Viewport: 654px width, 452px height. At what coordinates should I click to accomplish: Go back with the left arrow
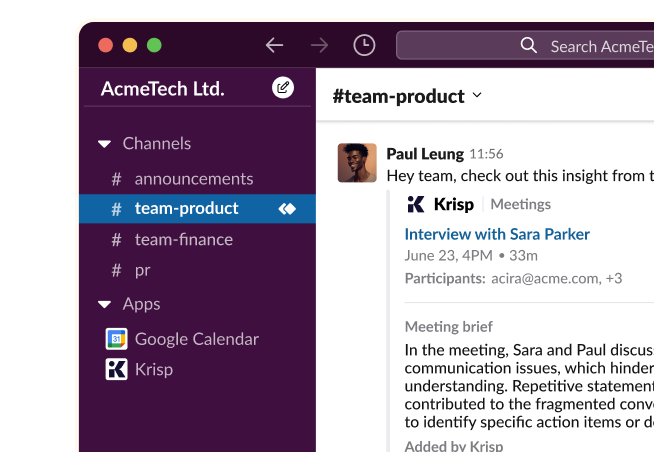coord(274,45)
